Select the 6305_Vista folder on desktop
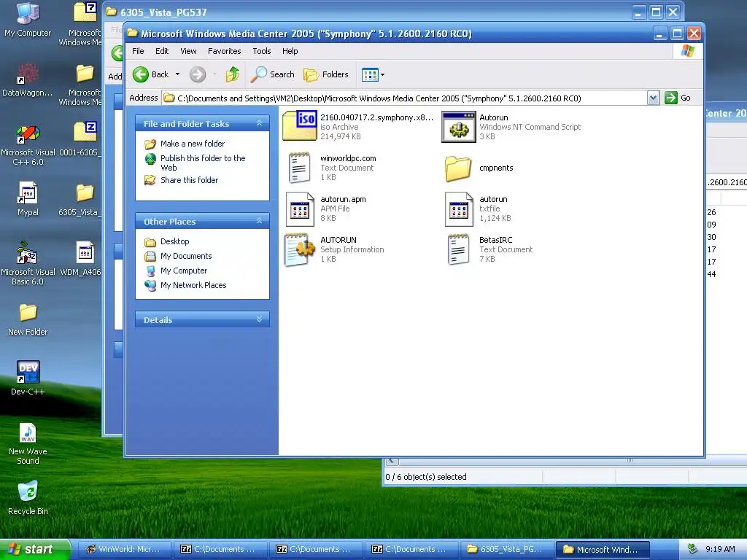 81,200
